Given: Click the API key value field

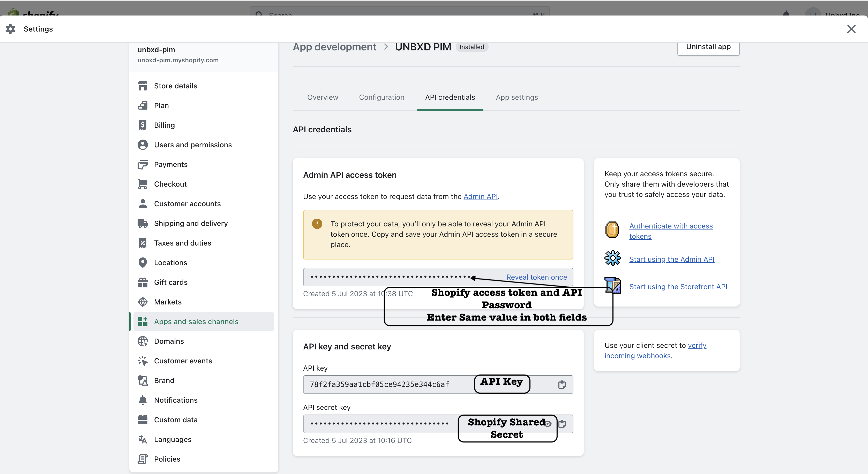Looking at the screenshot, I should [x=438, y=385].
